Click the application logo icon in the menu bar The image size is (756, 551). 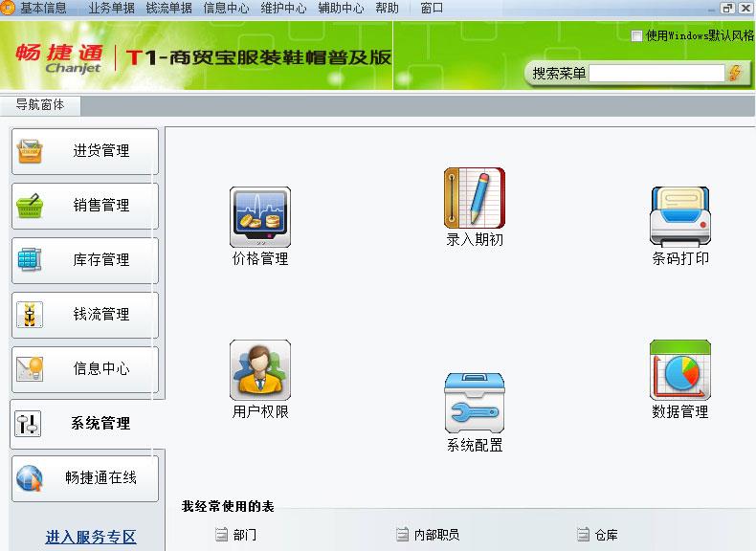click(8, 8)
